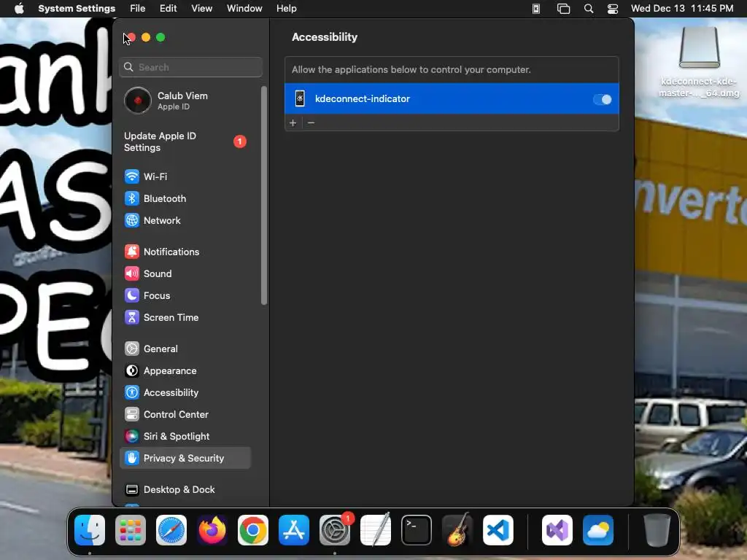Open Finder from the Dock
Viewport: 747px width, 560px height.
pos(90,530)
